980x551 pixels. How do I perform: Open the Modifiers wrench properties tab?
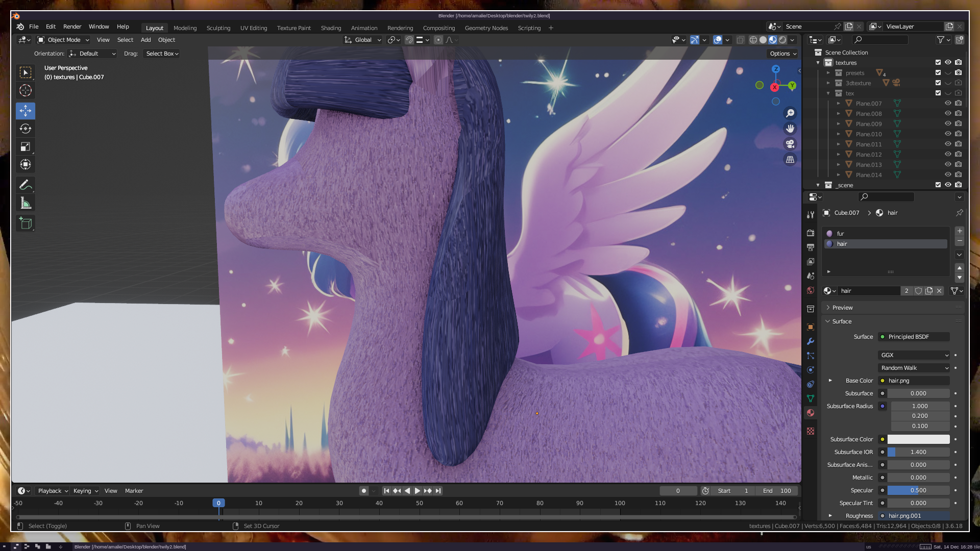click(x=811, y=341)
